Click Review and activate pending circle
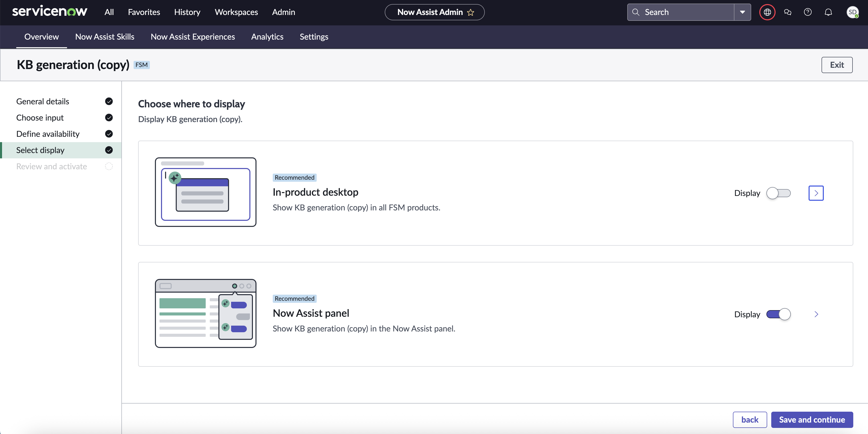 109,166
